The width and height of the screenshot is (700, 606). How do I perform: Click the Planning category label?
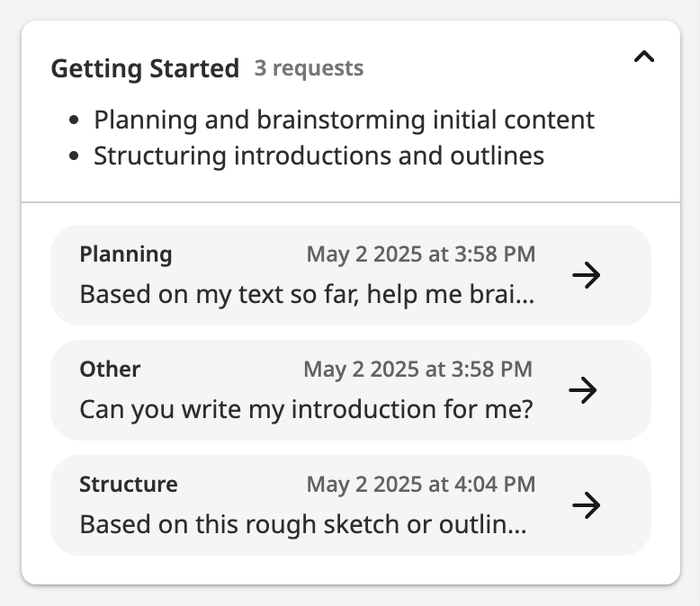tap(126, 254)
